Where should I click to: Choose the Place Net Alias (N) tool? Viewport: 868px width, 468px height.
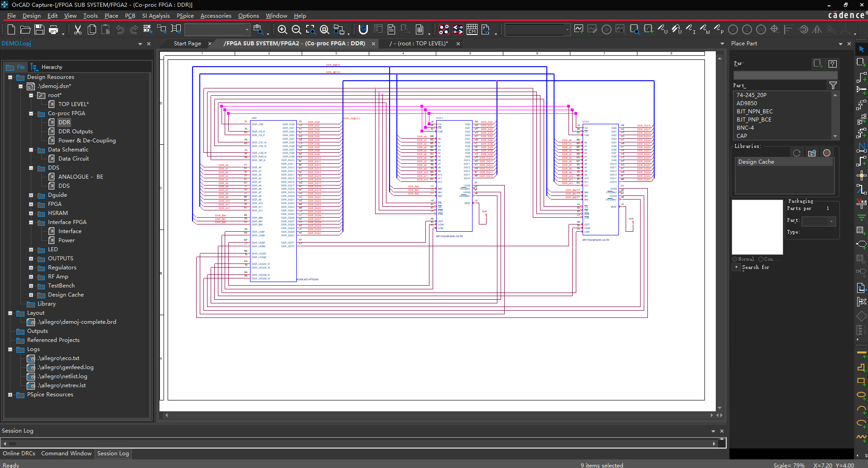click(861, 147)
